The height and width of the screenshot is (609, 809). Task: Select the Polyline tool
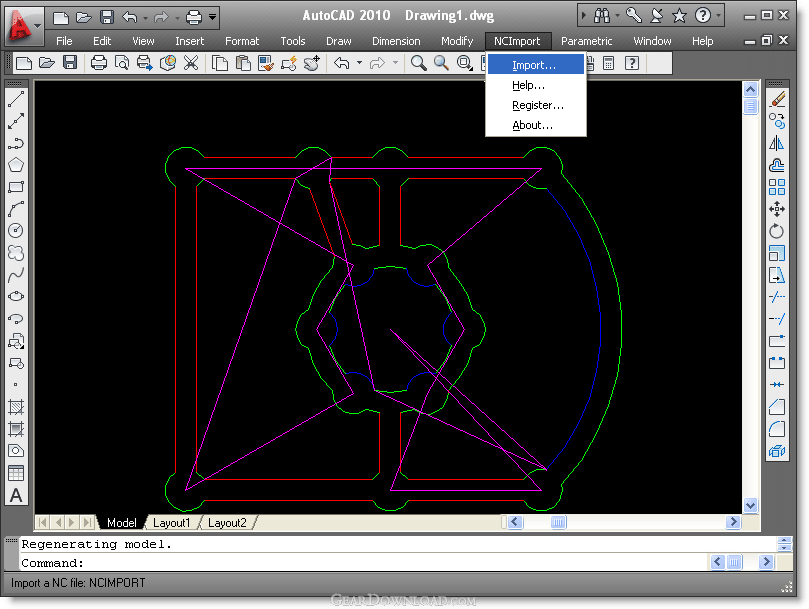[x=15, y=143]
